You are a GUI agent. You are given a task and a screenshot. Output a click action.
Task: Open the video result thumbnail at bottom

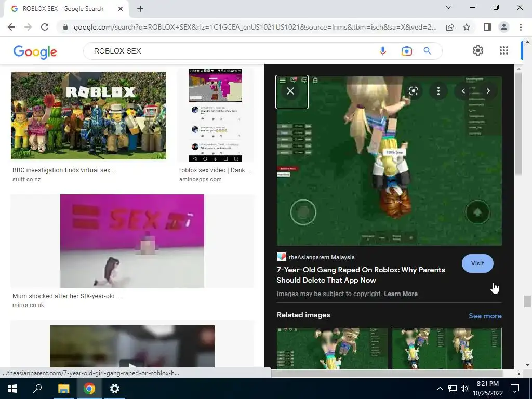pyautogui.click(x=132, y=346)
